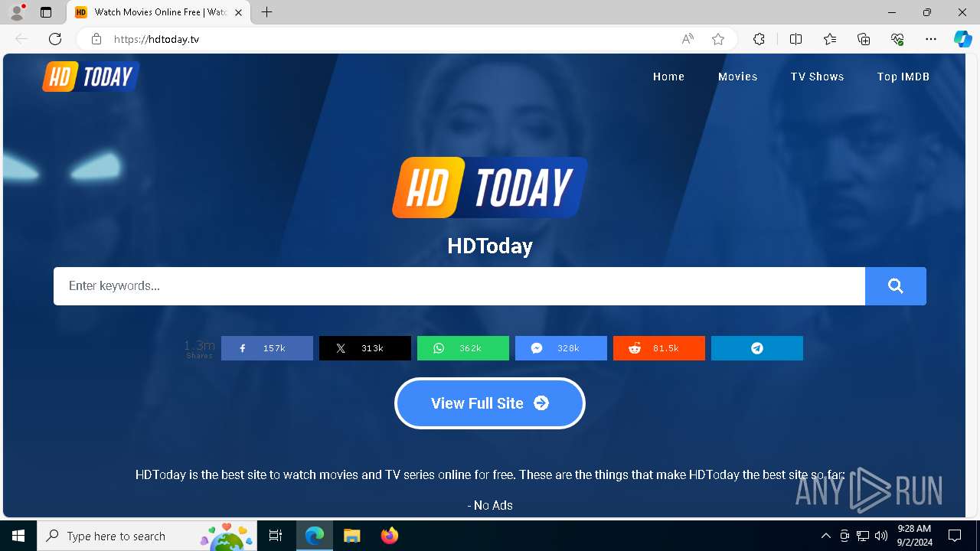Activate Read aloud in address bar
This screenshot has width=980, height=551.
(x=688, y=39)
